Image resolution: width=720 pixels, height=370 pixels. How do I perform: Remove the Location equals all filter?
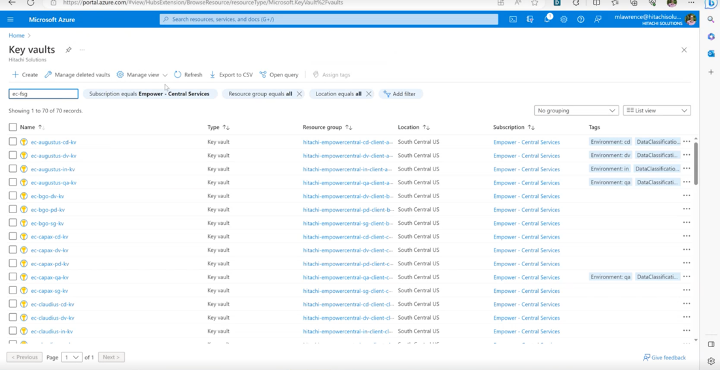(x=368, y=94)
